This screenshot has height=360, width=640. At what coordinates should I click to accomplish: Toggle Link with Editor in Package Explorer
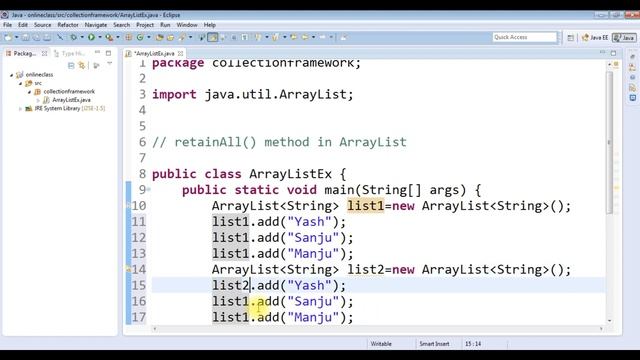click(x=82, y=65)
